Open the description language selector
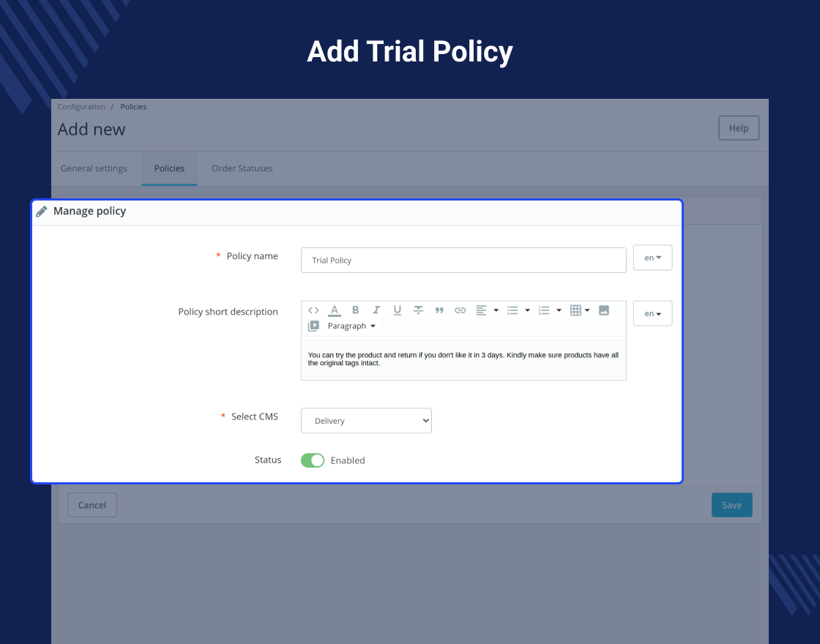The width and height of the screenshot is (820, 644). tap(652, 313)
